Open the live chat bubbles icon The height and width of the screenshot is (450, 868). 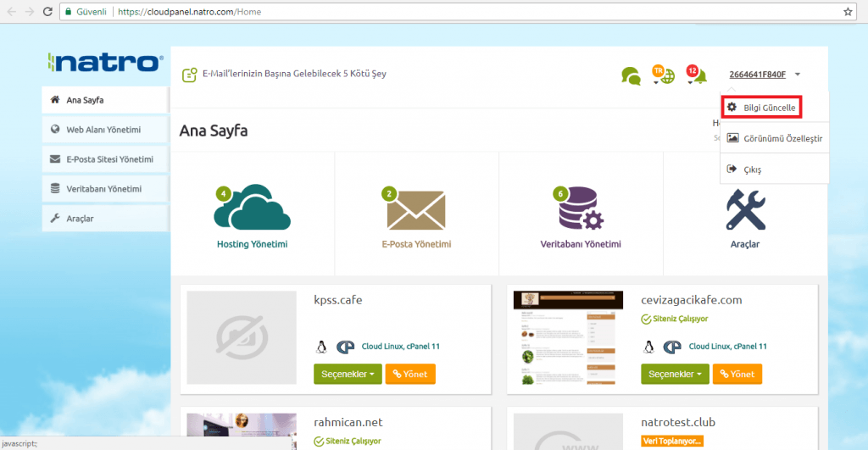pos(631,75)
